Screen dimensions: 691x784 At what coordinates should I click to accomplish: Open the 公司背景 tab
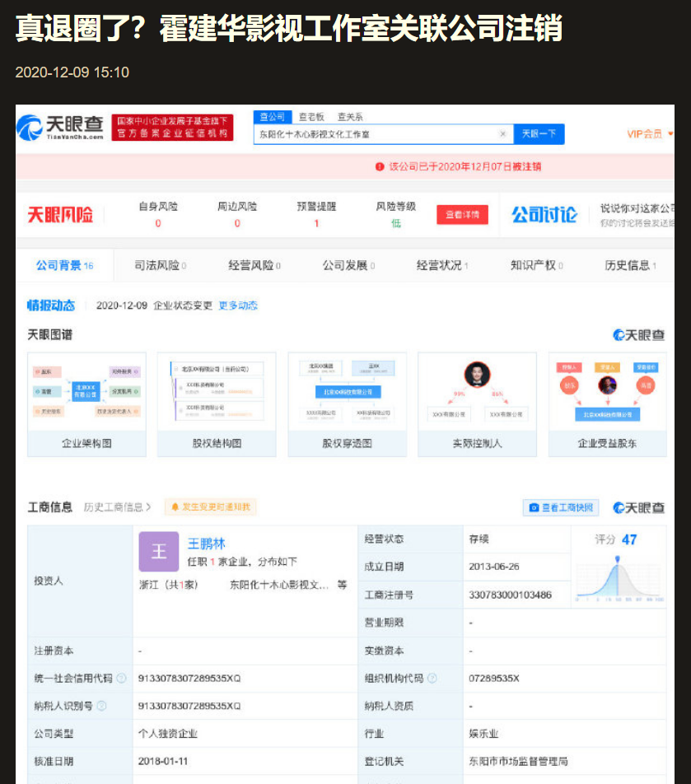pos(64,265)
